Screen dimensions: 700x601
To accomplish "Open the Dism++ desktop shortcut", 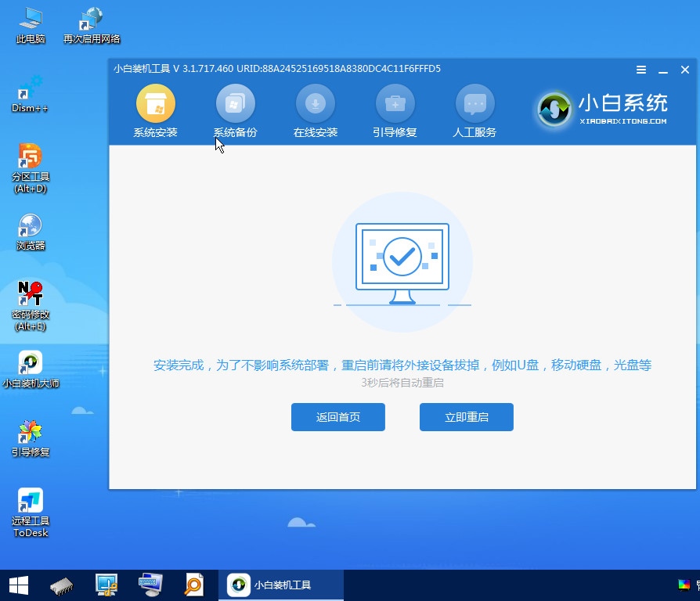I will (x=31, y=92).
